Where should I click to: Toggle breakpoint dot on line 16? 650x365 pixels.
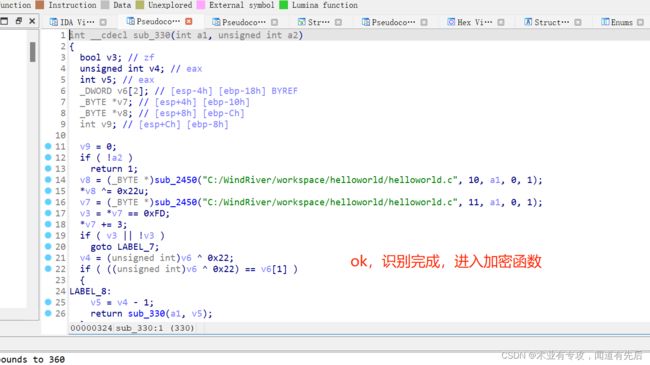coord(48,202)
